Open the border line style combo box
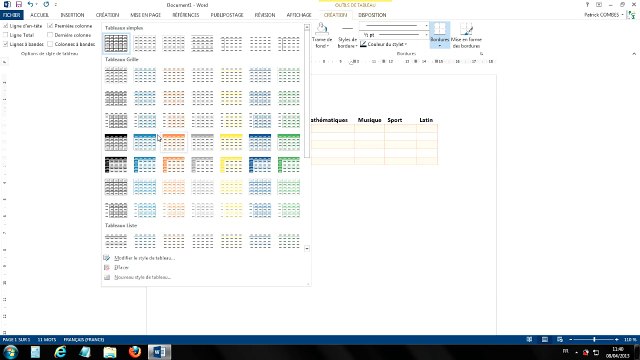This screenshot has height=360, width=640. click(394, 26)
